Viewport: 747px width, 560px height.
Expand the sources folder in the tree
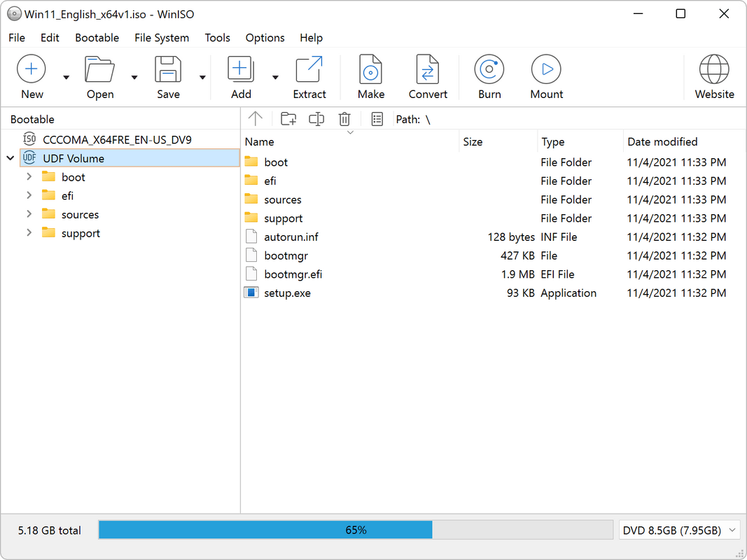[28, 214]
